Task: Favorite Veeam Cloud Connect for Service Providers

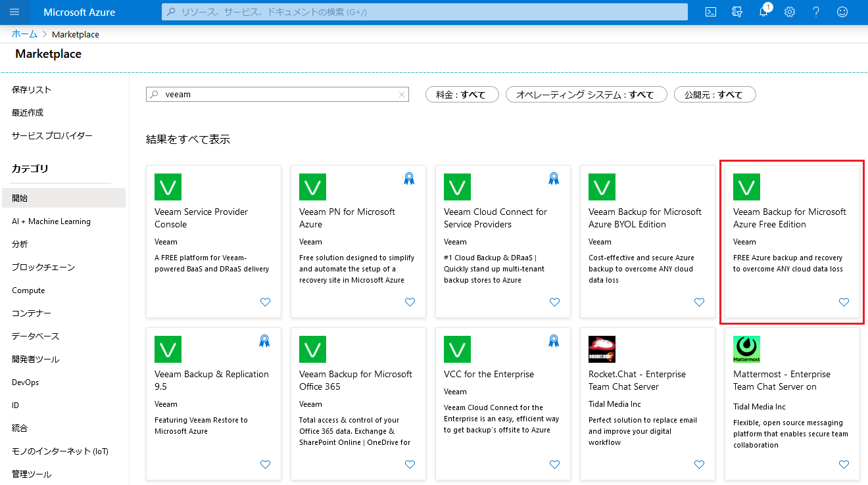Action: [554, 302]
